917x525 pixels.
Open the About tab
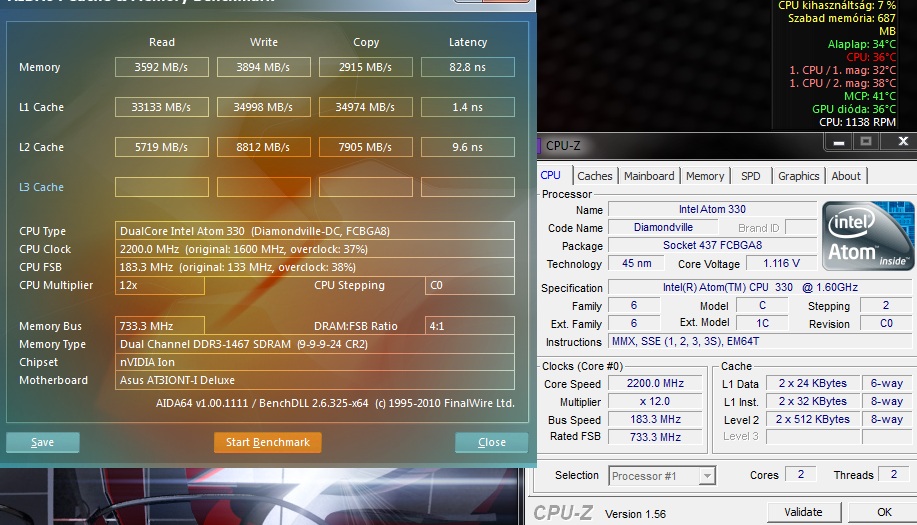[x=846, y=176]
